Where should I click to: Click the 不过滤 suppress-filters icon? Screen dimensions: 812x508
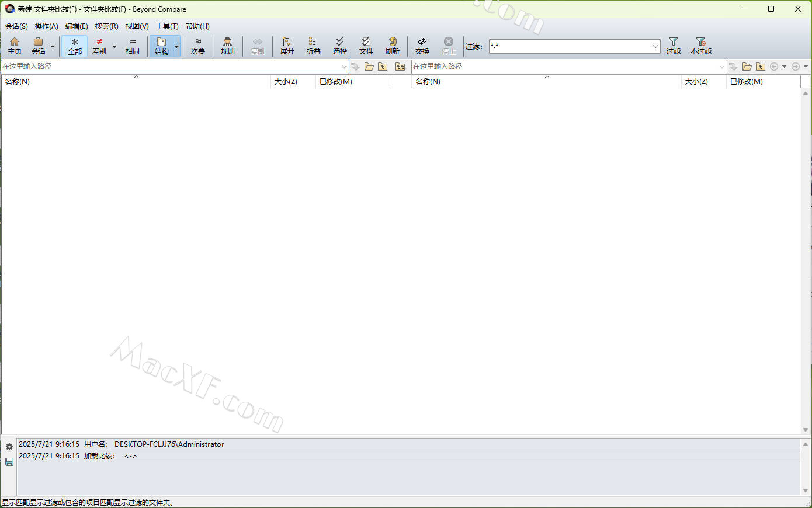[701, 46]
